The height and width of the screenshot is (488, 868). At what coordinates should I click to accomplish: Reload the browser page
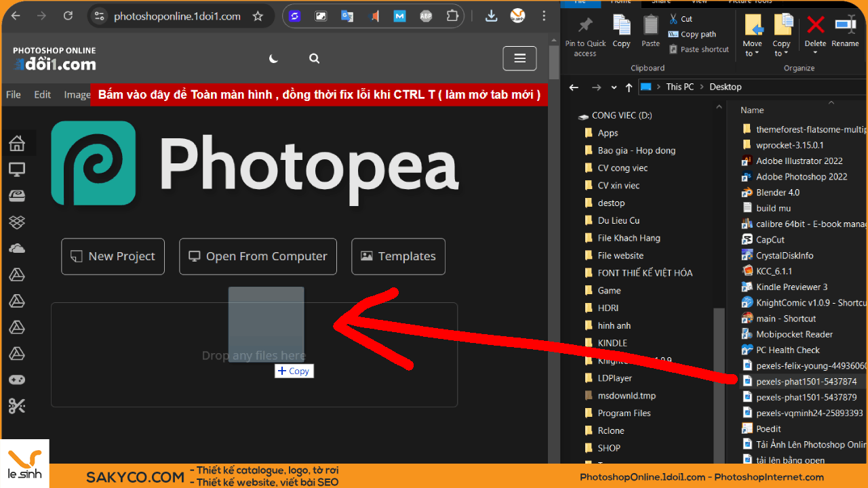pyautogui.click(x=68, y=16)
